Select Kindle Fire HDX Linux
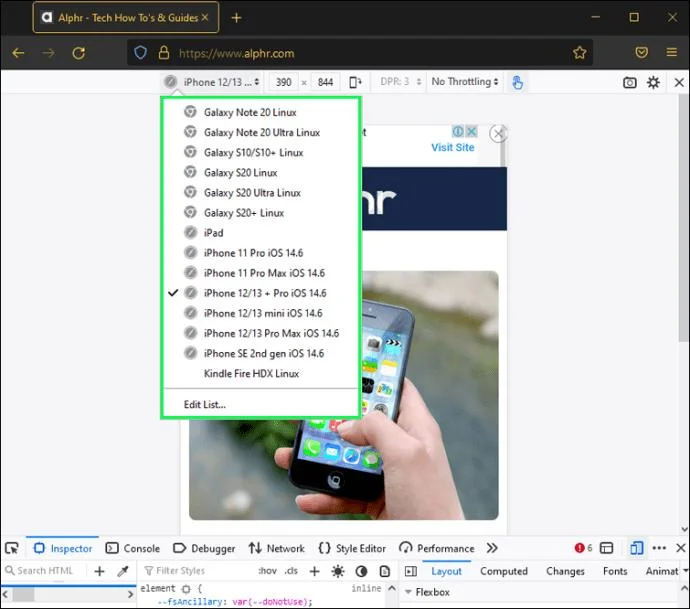The width and height of the screenshot is (690, 609). [x=260, y=374]
